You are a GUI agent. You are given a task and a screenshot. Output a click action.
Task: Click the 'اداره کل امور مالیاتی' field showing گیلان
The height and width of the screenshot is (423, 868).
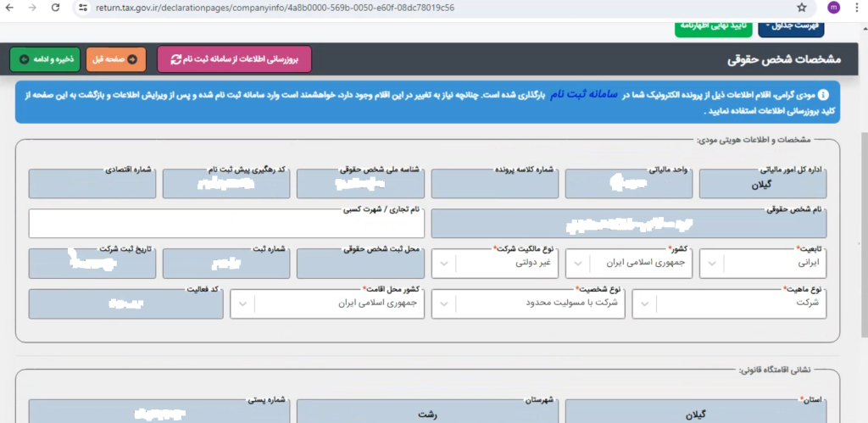pos(763,184)
